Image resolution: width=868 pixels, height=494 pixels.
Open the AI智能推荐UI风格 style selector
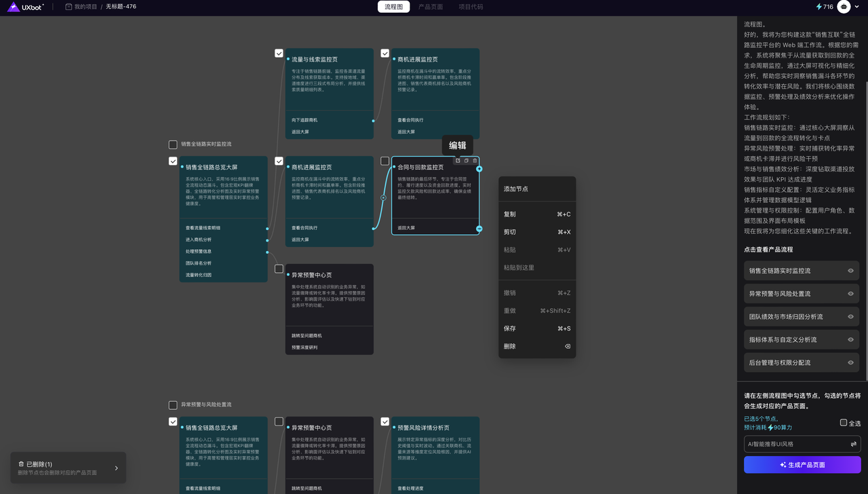[x=795, y=444]
